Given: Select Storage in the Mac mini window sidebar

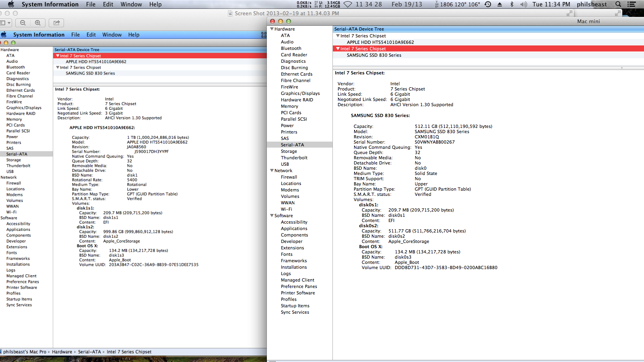Looking at the screenshot, I should 289,151.
